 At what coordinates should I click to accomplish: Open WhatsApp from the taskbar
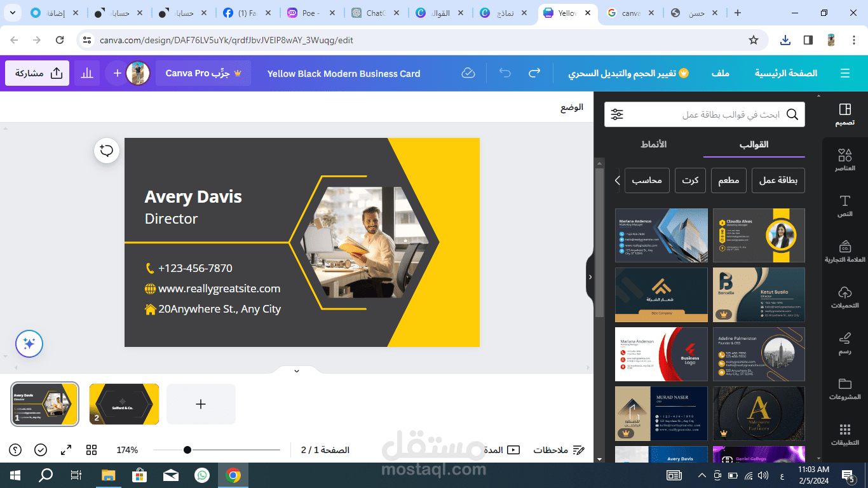[x=202, y=475]
